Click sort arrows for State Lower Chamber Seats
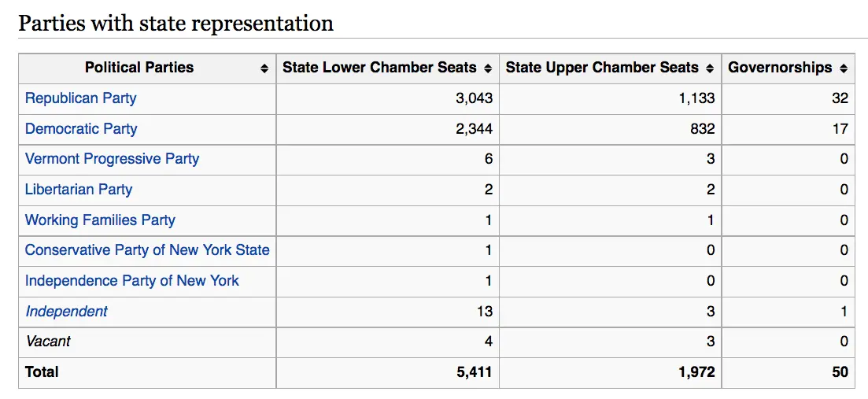 pos(488,68)
